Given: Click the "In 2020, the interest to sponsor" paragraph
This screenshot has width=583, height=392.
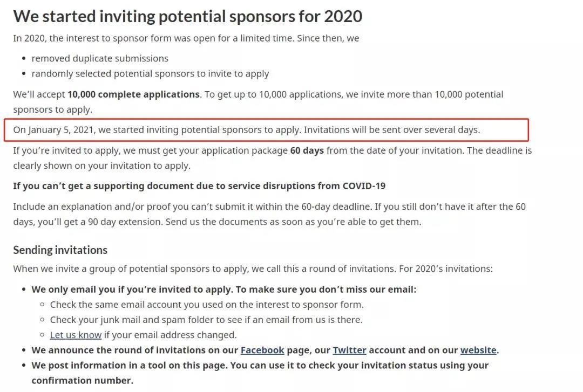Looking at the screenshot, I should coord(186,38).
